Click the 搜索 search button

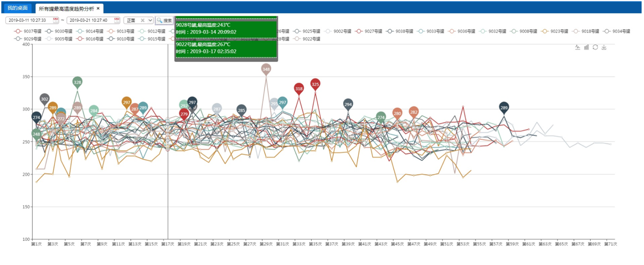pos(164,20)
